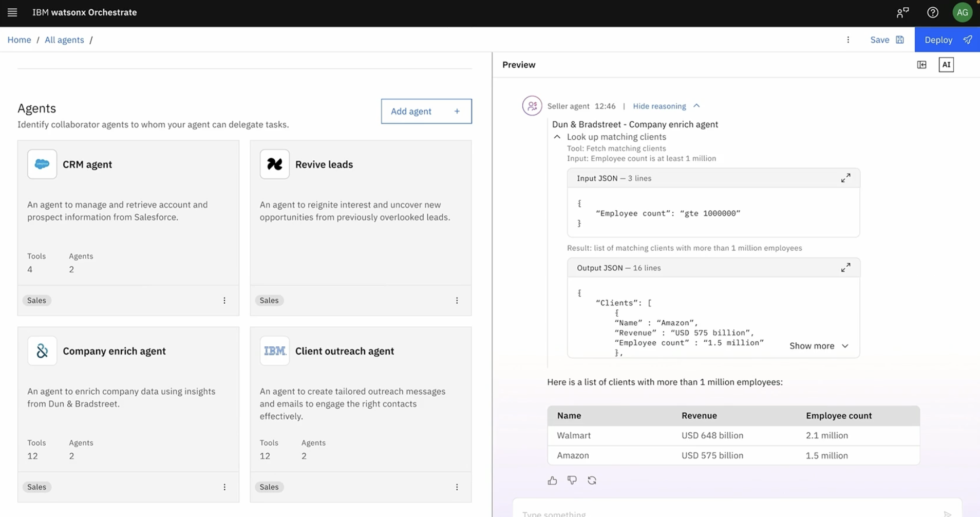This screenshot has width=980, height=517.
Task: Regenerate the response with refresh icon
Action: tap(592, 480)
